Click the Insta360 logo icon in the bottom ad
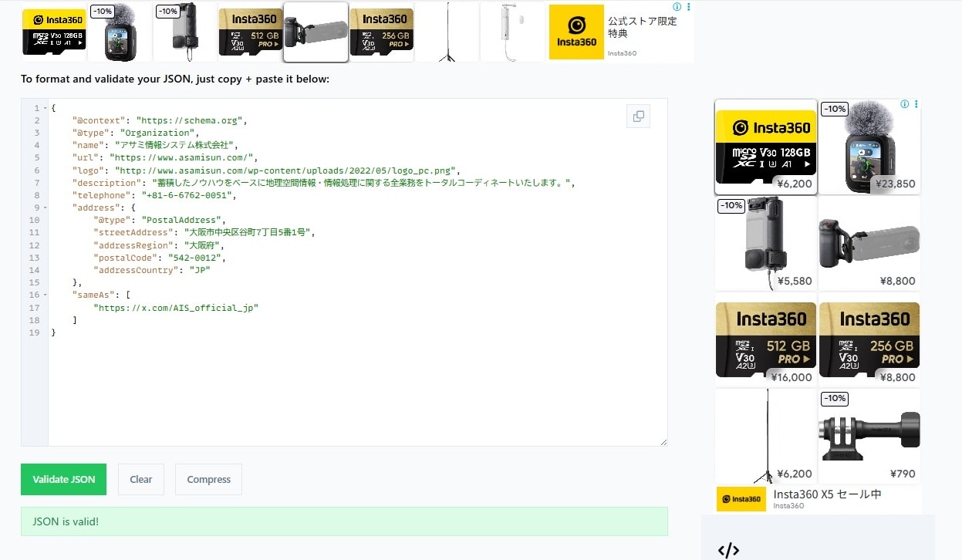This screenshot has height=560, width=962. click(741, 498)
